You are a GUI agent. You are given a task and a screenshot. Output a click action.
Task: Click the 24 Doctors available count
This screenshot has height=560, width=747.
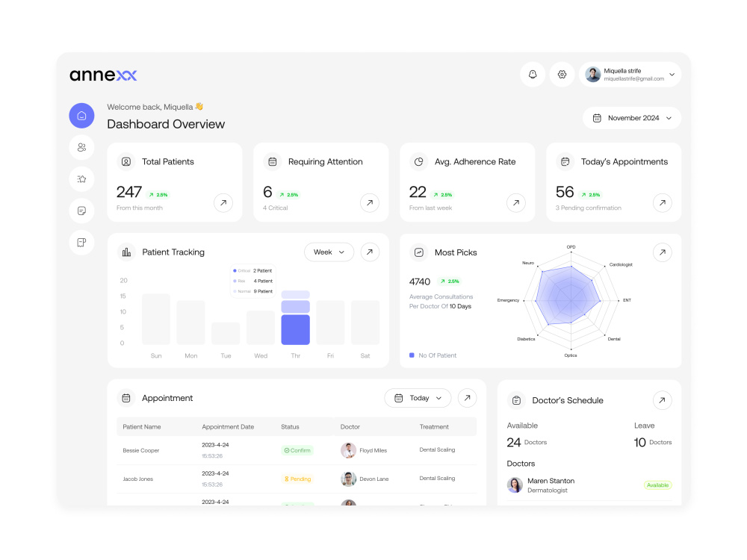(x=527, y=442)
